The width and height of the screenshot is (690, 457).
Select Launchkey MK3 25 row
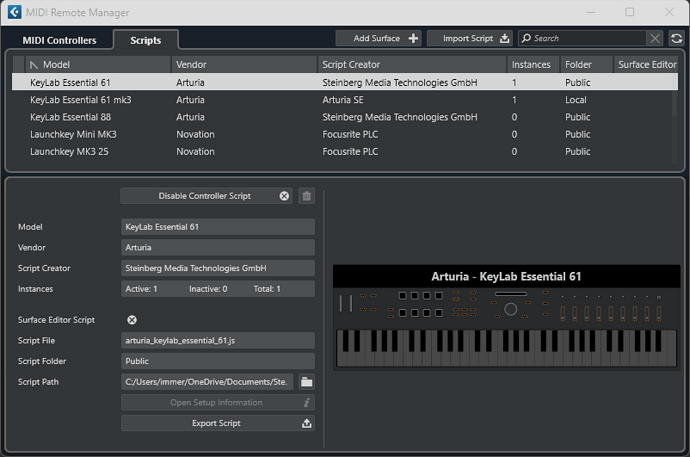341,151
